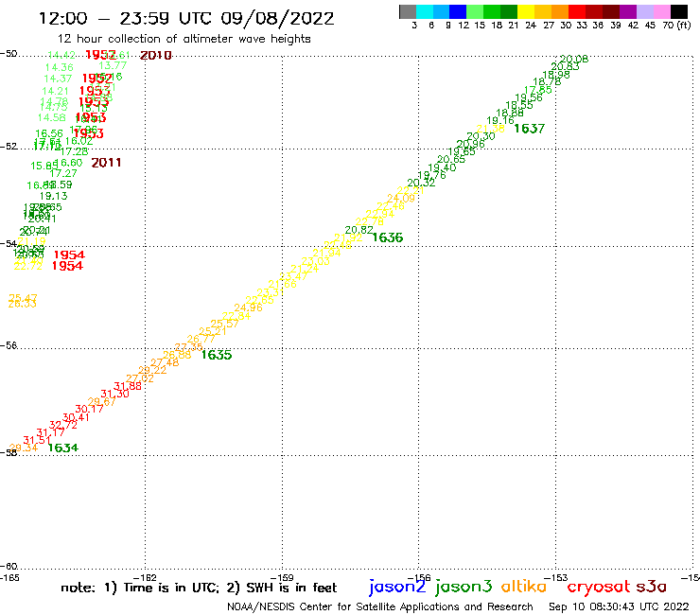The height and width of the screenshot is (615, 700).
Task: Click the jason3 time stamp 1636
Action: [388, 237]
